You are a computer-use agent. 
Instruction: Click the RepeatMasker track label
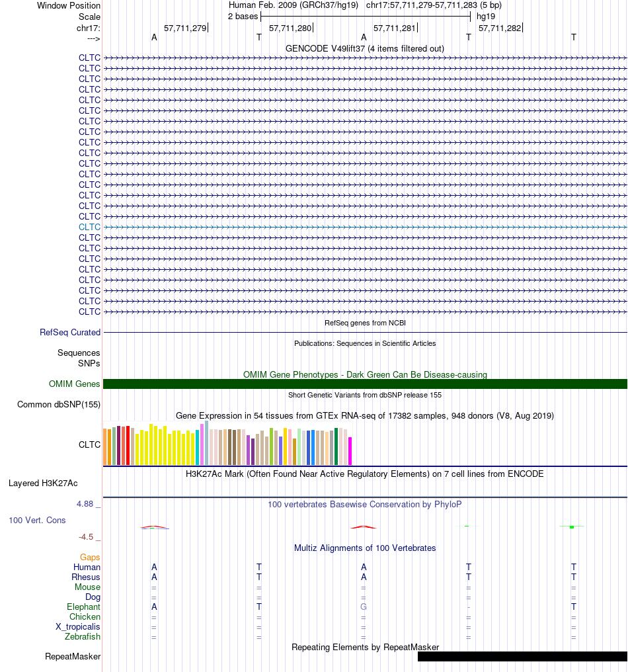[73, 657]
